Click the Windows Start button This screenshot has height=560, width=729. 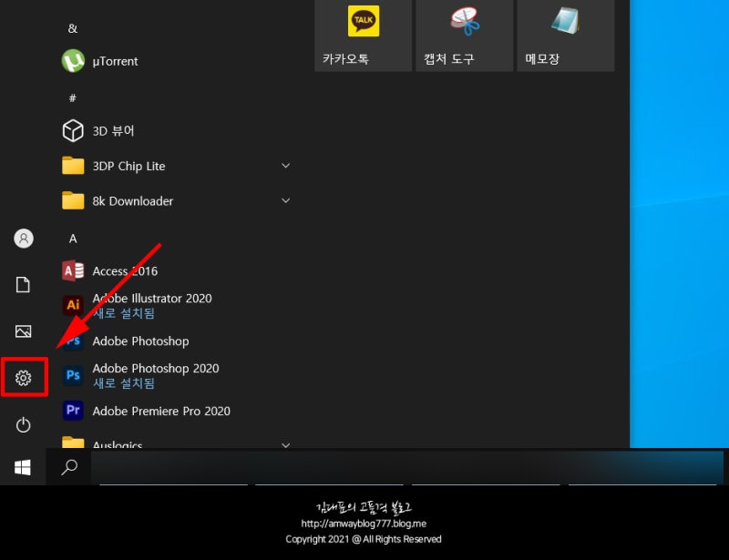point(22,467)
